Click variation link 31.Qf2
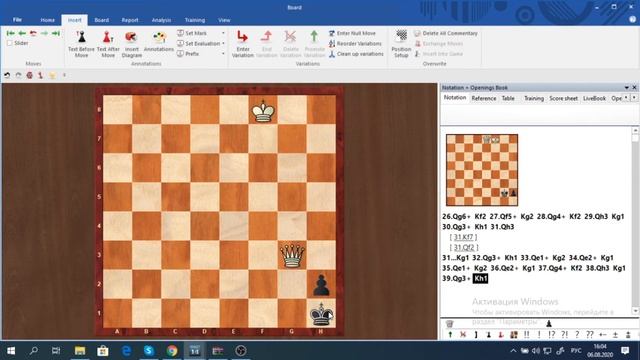Image resolution: width=640 pixels, height=360 pixels. tap(464, 247)
